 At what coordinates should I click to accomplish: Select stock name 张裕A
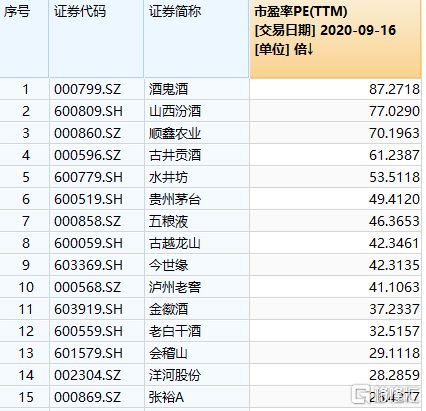pos(166,397)
